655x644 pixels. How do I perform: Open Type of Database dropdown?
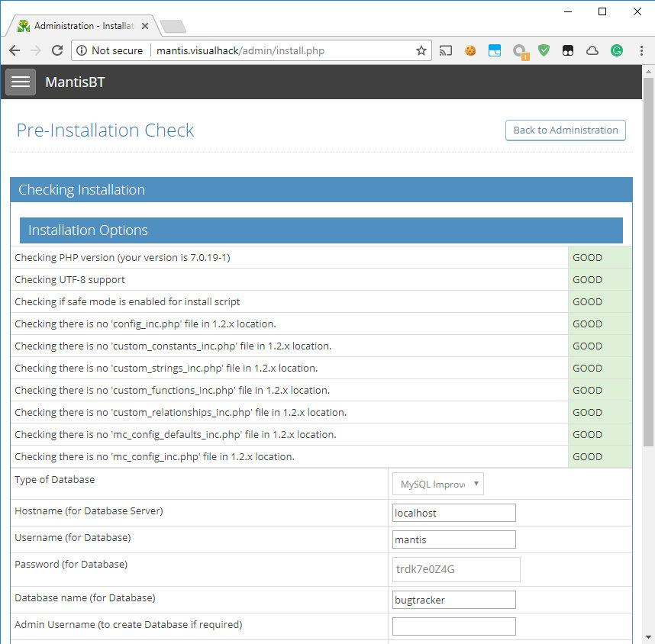click(437, 484)
